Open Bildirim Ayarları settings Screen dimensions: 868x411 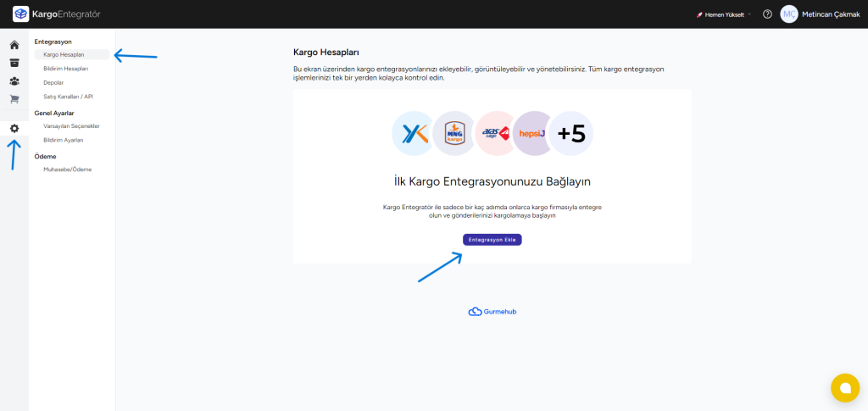point(63,140)
